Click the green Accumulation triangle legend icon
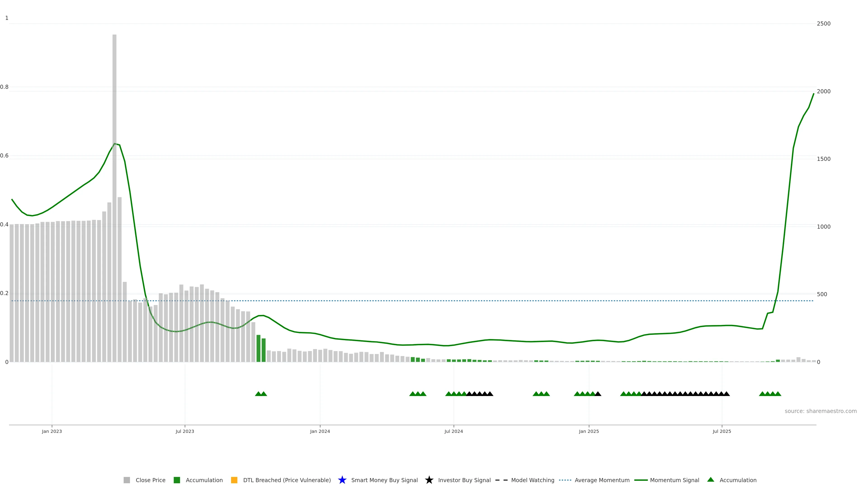 pos(711,480)
